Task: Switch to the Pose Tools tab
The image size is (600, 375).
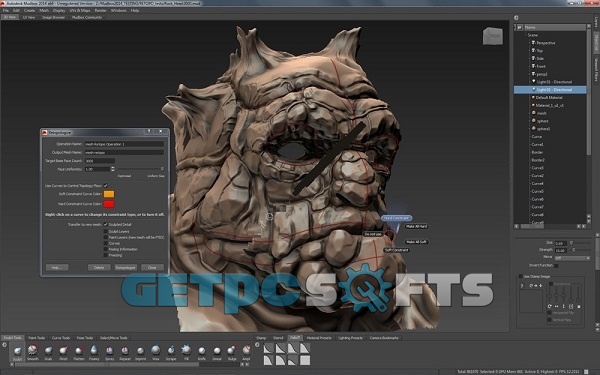Action: [x=85, y=338]
